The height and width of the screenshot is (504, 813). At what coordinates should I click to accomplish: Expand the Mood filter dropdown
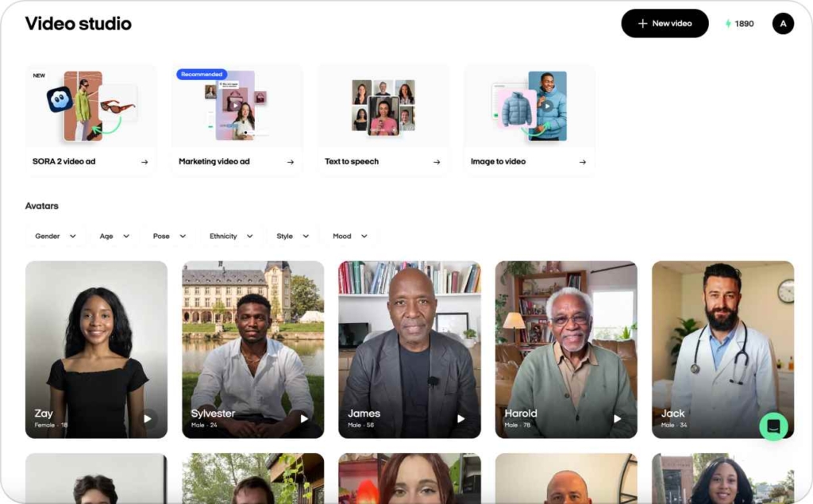[x=350, y=236]
